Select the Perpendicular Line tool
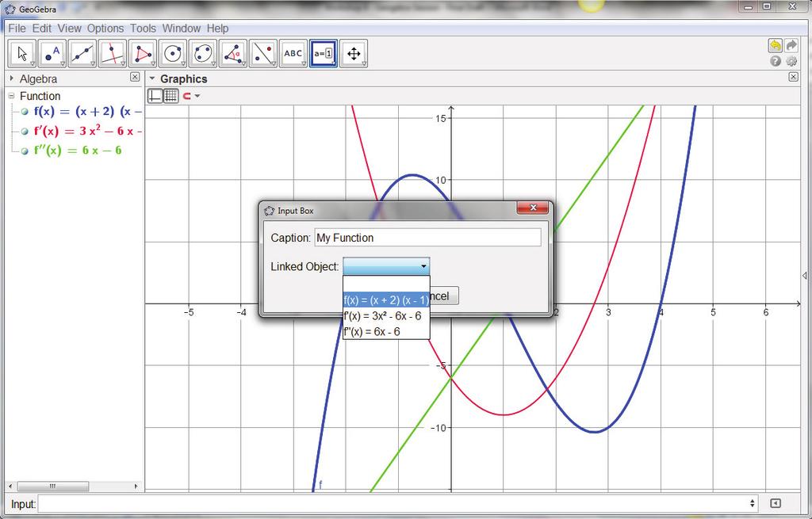 point(113,53)
